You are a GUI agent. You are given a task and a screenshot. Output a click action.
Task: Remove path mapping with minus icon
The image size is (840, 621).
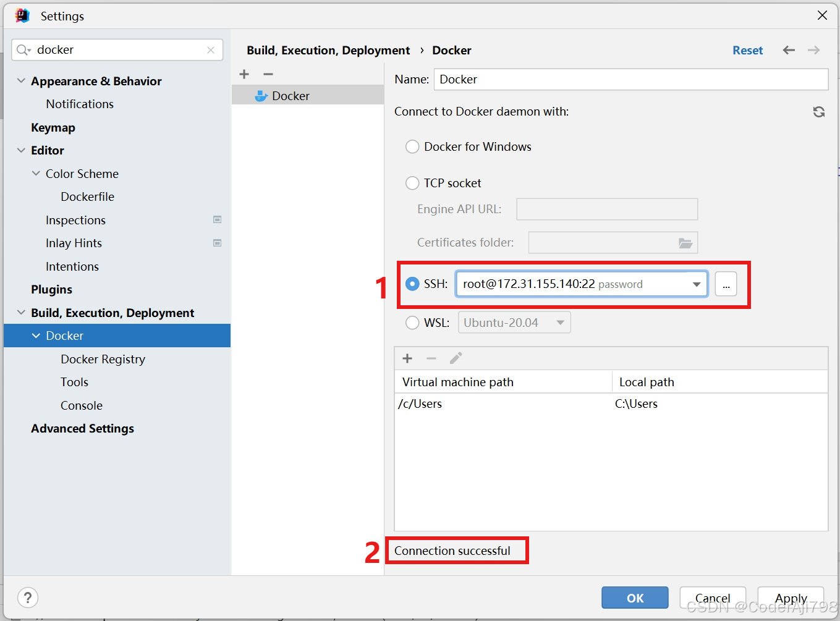[431, 358]
